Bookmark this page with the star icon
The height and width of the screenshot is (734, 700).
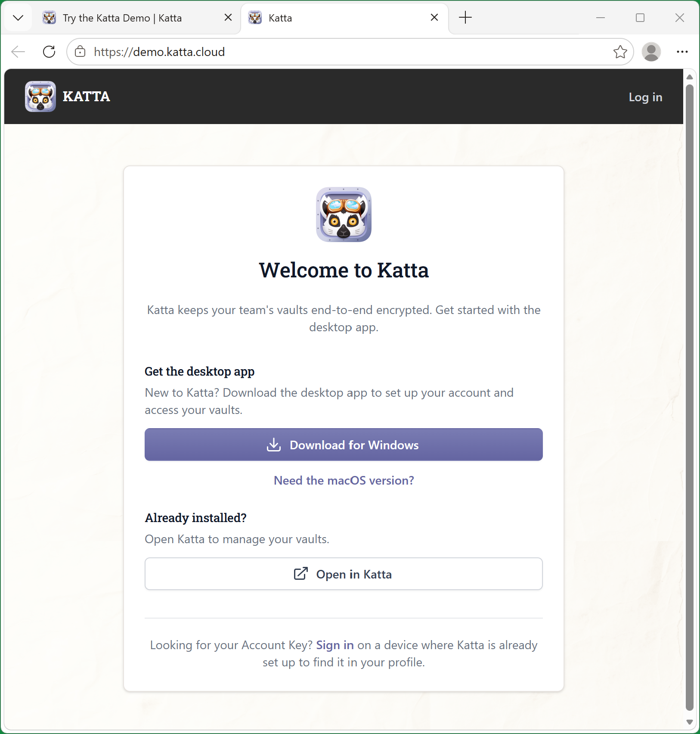(x=620, y=52)
